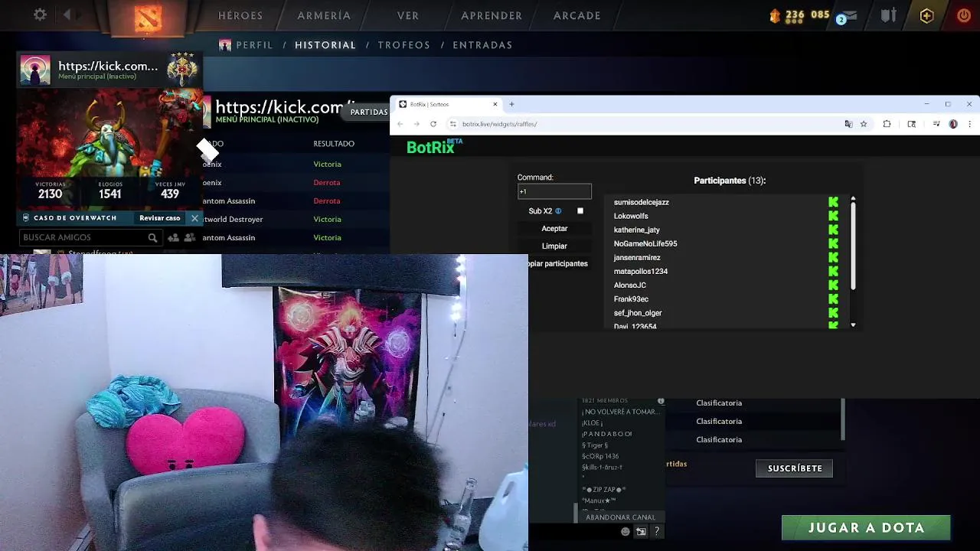Click the translate page icon

click(x=848, y=124)
